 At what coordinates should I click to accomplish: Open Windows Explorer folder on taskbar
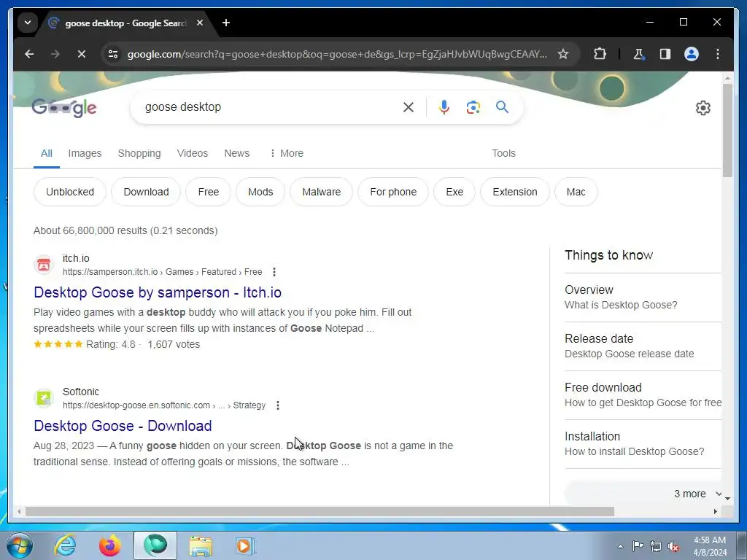click(x=201, y=545)
